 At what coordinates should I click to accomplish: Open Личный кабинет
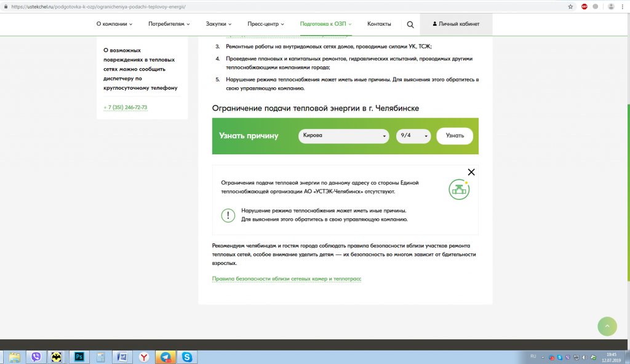pyautogui.click(x=456, y=24)
